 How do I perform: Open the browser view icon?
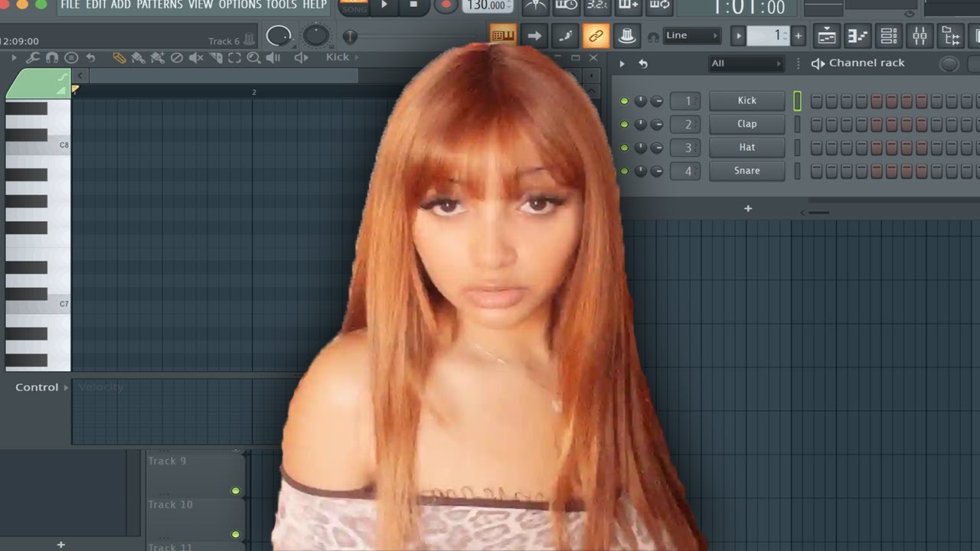point(951,36)
